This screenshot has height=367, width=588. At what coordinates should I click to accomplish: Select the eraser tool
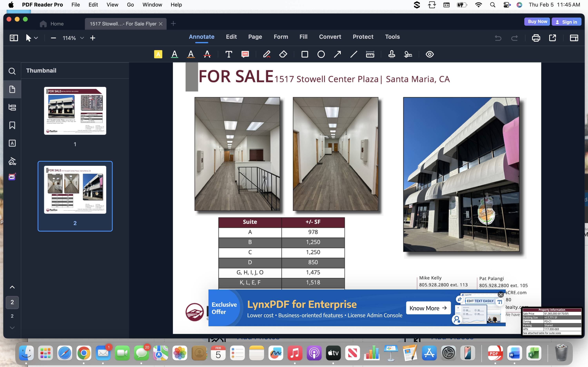[283, 54]
